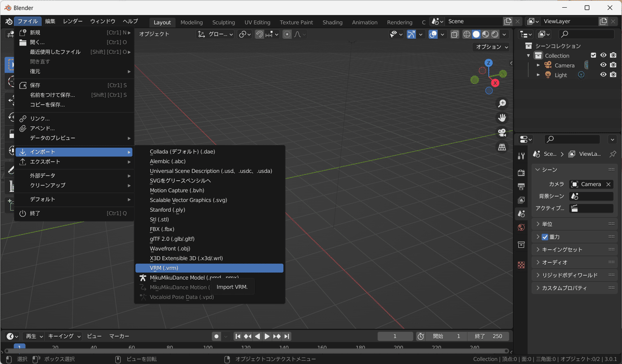Toggle viewport overlays button
The width and height of the screenshot is (622, 364).
click(x=433, y=34)
